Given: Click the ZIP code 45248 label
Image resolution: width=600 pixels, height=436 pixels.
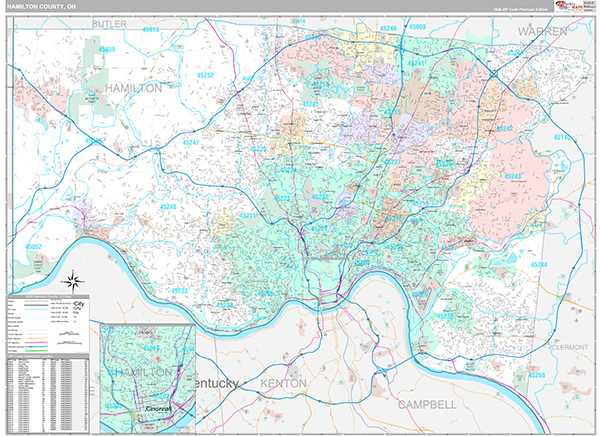Looking at the screenshot, I should (x=167, y=207).
